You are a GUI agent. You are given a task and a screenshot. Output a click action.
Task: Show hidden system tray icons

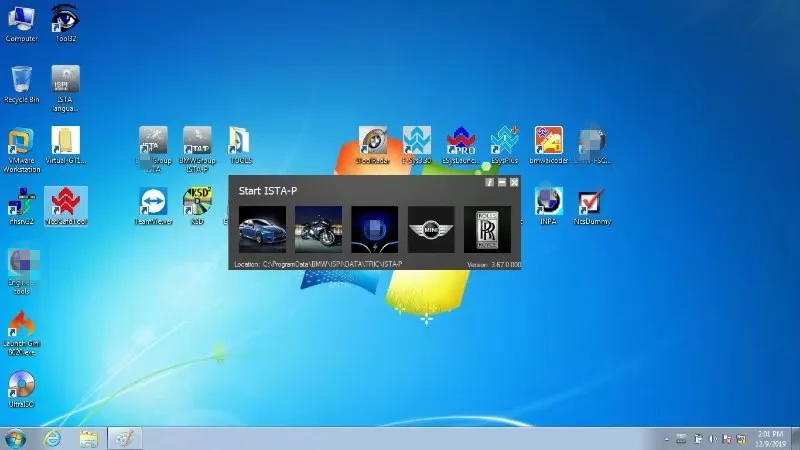click(666, 439)
